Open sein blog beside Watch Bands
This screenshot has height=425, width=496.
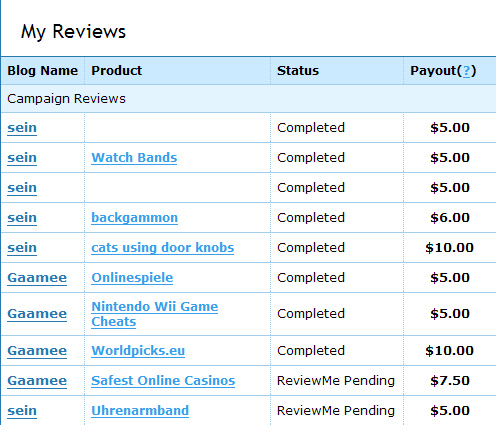point(22,158)
